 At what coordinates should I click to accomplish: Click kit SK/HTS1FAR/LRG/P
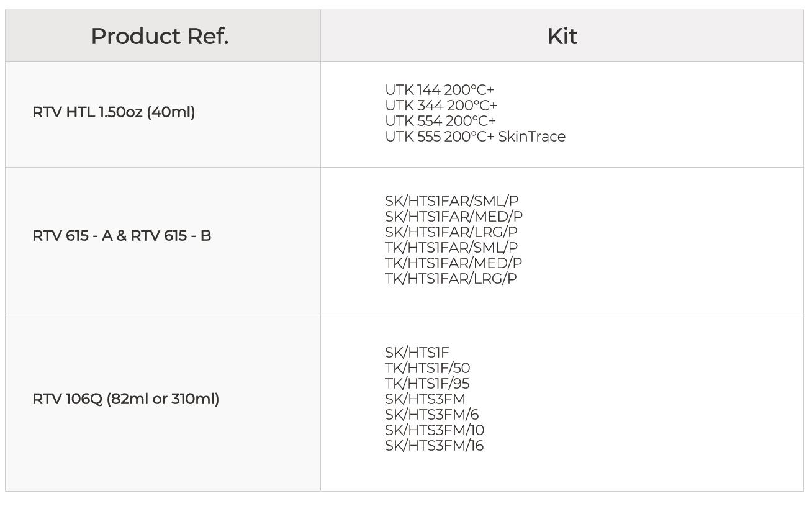pyautogui.click(x=451, y=232)
